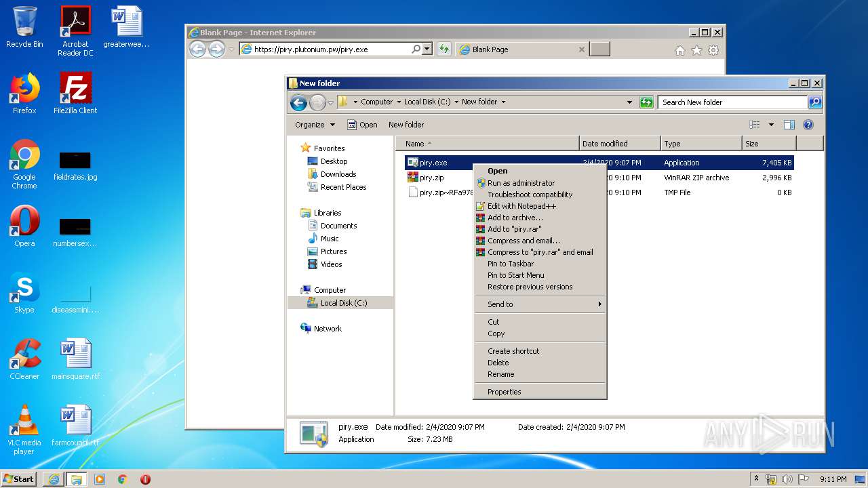Open Chrome from taskbar
This screenshot has width=868, height=488.
(x=122, y=479)
